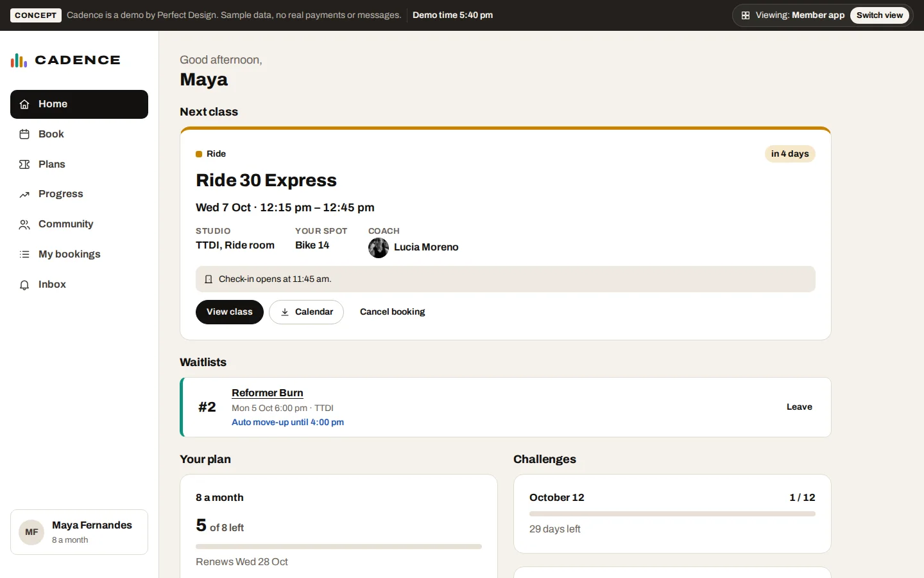Click the check-in notice icon
924x578 pixels.
click(x=209, y=279)
